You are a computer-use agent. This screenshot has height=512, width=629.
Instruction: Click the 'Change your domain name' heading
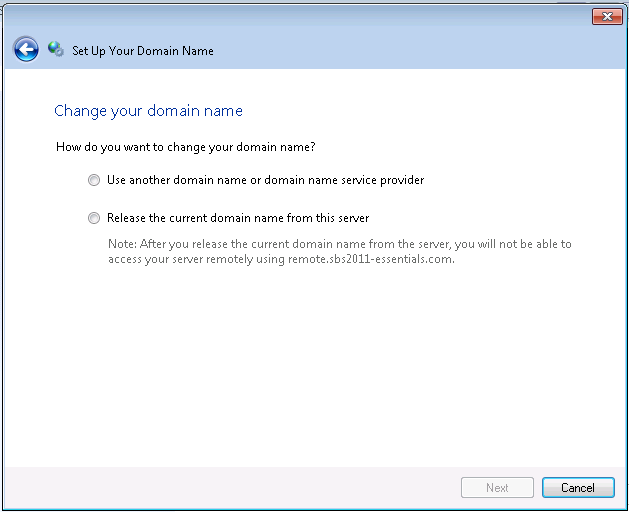click(x=148, y=111)
